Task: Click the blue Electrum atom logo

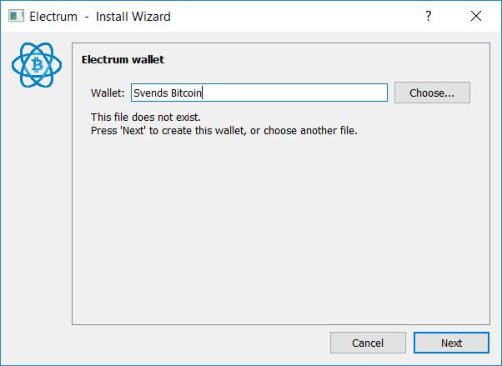Action: (37, 65)
